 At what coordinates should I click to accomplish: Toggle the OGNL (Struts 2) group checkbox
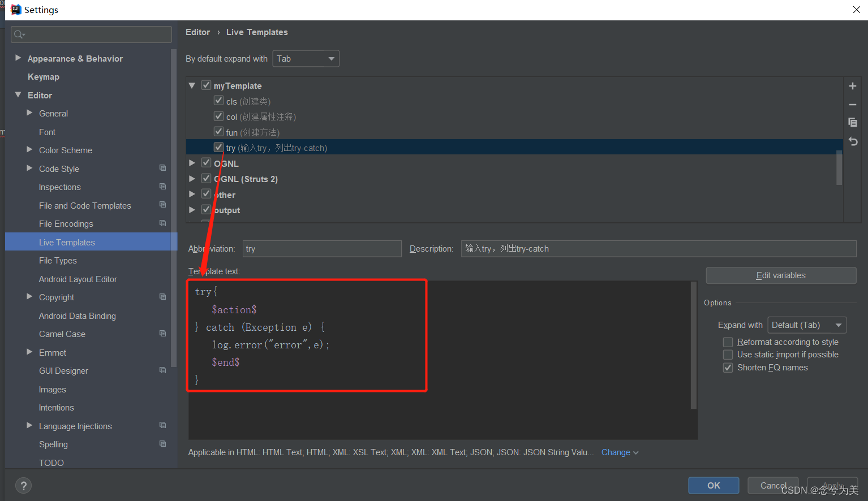pyautogui.click(x=206, y=178)
